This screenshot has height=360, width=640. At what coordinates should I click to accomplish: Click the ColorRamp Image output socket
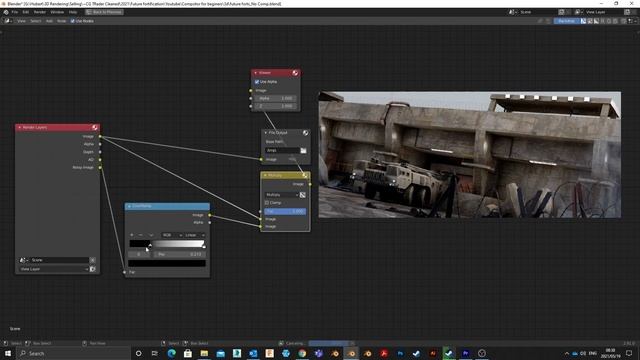click(x=210, y=215)
